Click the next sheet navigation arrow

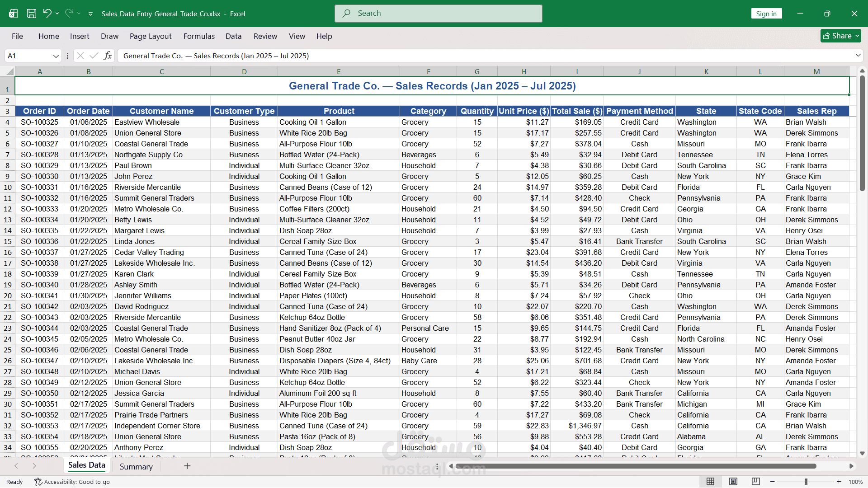tap(34, 466)
